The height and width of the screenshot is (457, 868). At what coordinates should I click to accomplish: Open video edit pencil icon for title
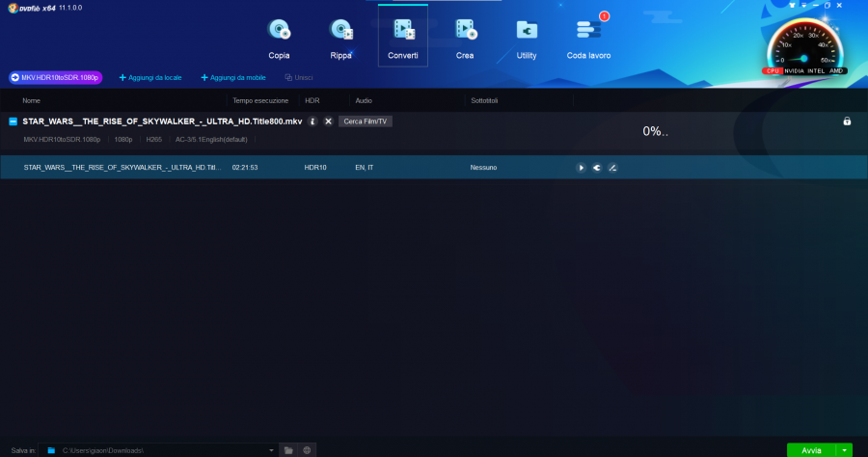(x=612, y=168)
